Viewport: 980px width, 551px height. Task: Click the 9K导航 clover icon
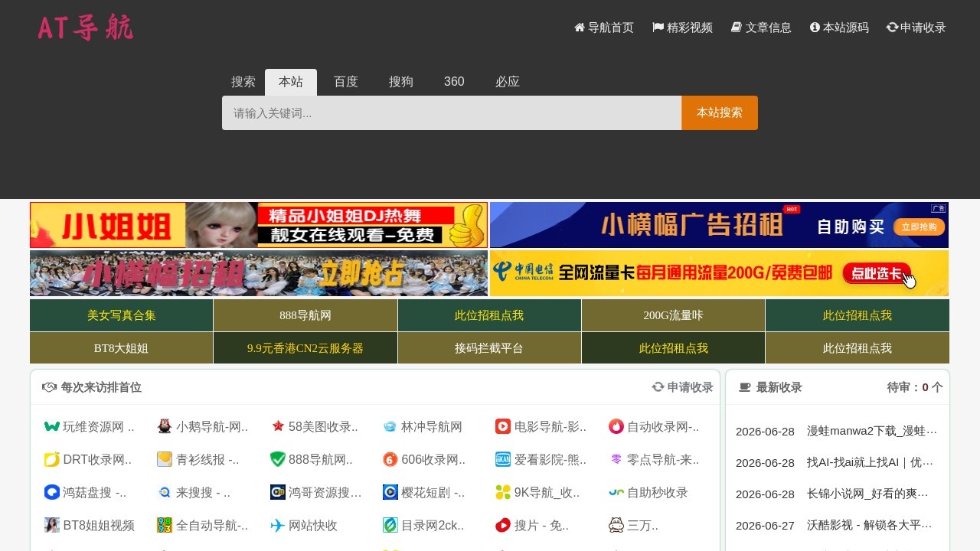(x=503, y=493)
